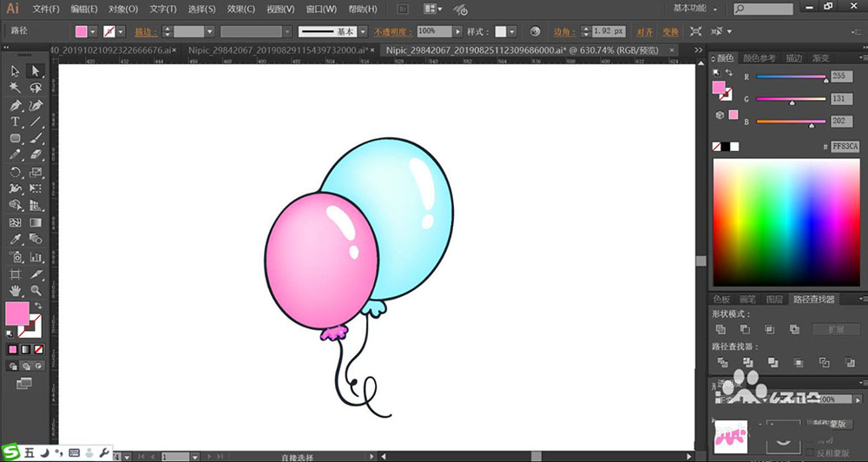Click the Divide pathfinder icon
Viewport: 868px width, 462px height.
[722, 362]
